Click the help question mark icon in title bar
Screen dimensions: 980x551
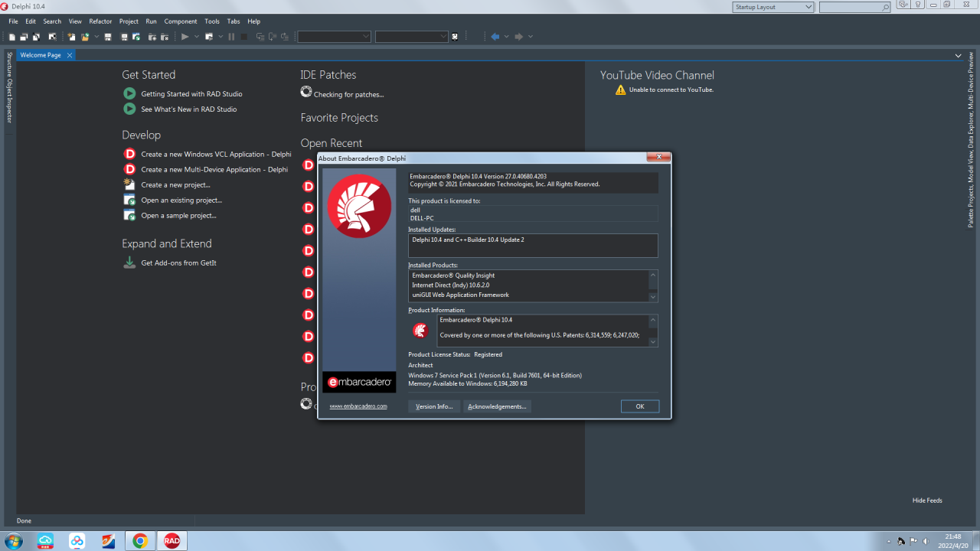918,4
